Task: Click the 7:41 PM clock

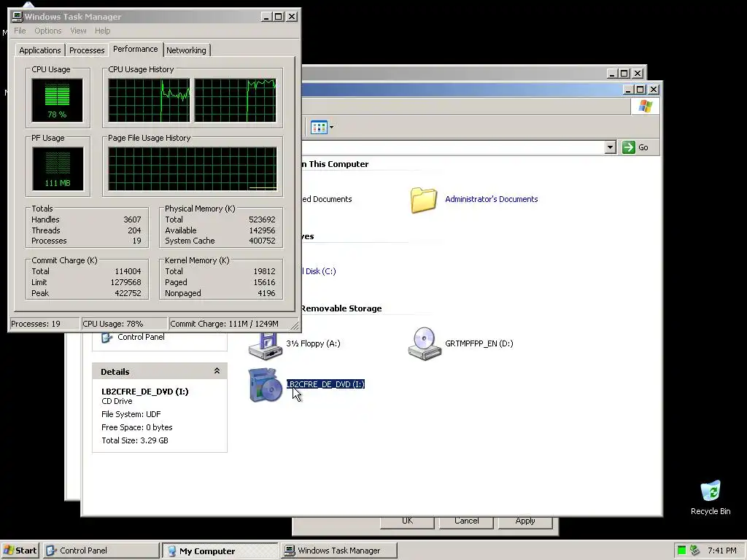Action: pyautogui.click(x=721, y=551)
